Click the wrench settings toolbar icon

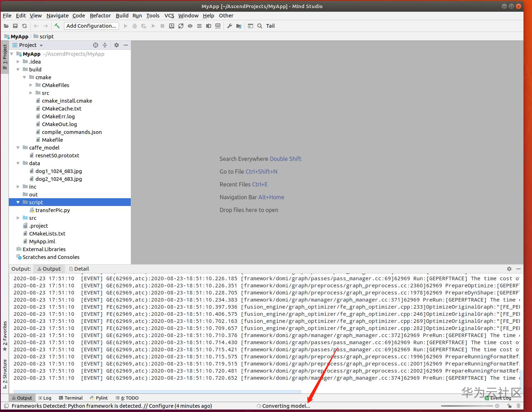tap(230, 26)
